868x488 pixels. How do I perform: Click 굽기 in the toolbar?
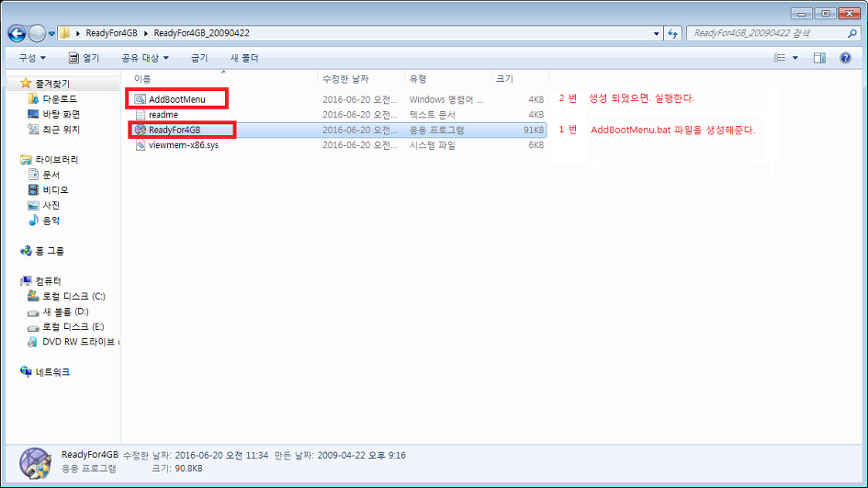tap(199, 58)
